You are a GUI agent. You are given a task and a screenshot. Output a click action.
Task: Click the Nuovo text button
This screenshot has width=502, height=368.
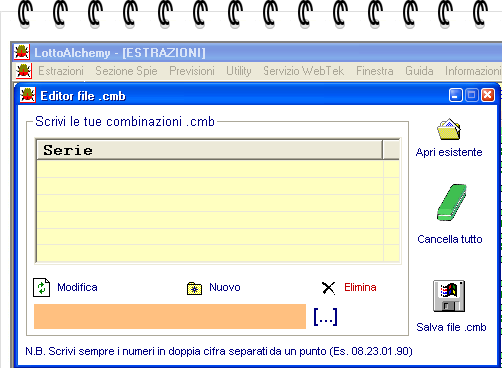coord(225,287)
